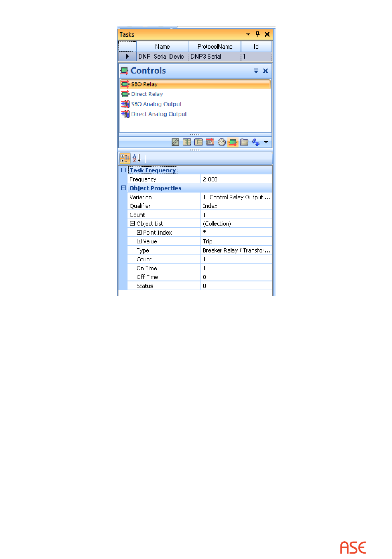
Task: Click the folder icon in Controls toolbar
Action: (244, 143)
